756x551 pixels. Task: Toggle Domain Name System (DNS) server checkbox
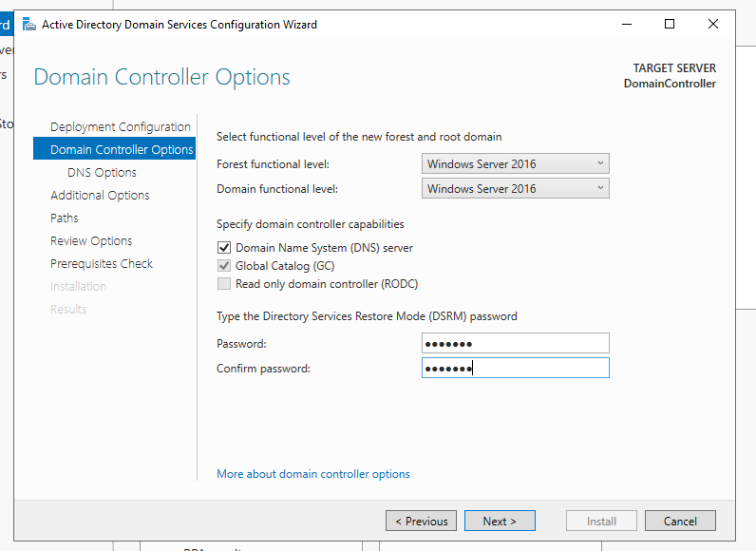pos(224,248)
